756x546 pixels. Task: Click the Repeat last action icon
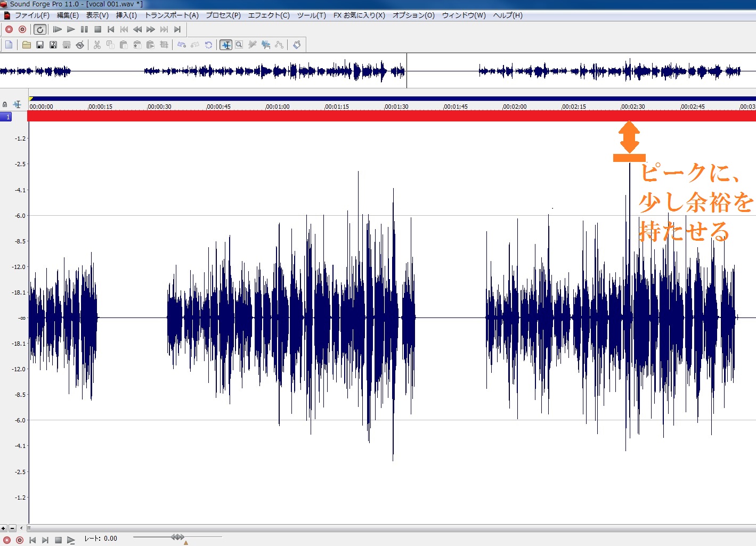tap(208, 45)
